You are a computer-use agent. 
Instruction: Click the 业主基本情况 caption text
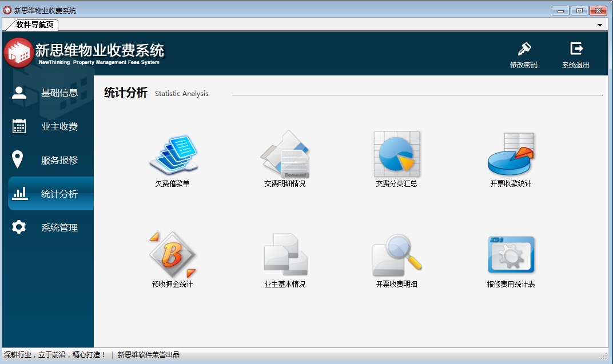coord(285,285)
